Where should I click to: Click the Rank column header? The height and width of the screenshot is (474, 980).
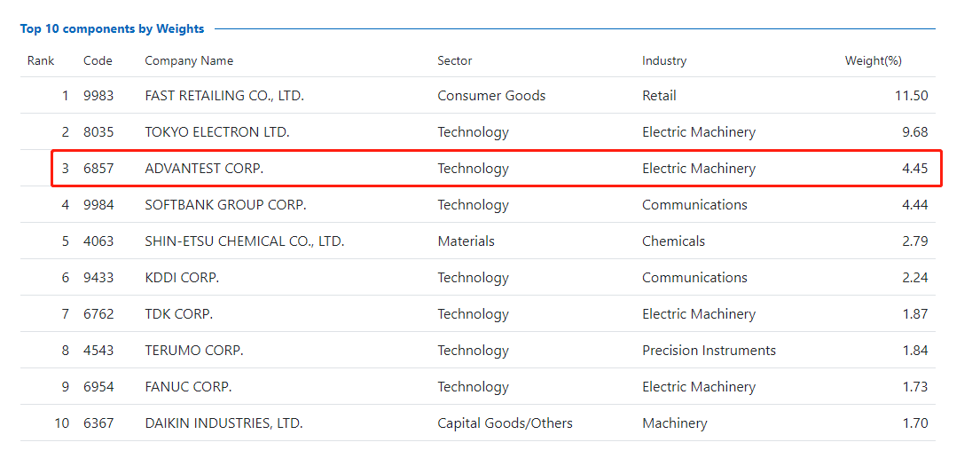pyautogui.click(x=41, y=60)
